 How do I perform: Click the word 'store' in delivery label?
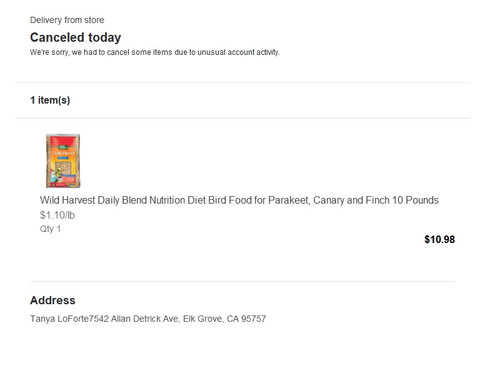click(94, 20)
